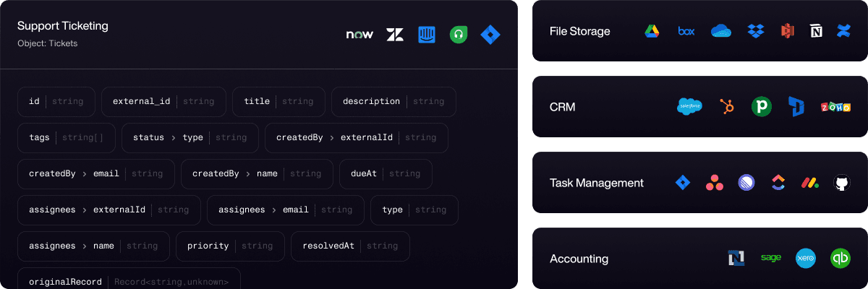Click the external_id string field chip
Viewport: 868px width, 289px height.
tap(163, 102)
